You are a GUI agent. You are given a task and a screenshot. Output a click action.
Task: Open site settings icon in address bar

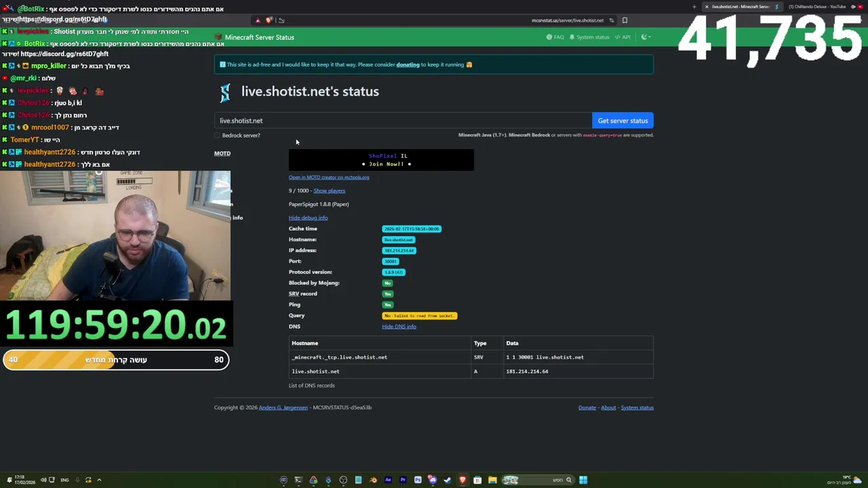tap(611, 20)
